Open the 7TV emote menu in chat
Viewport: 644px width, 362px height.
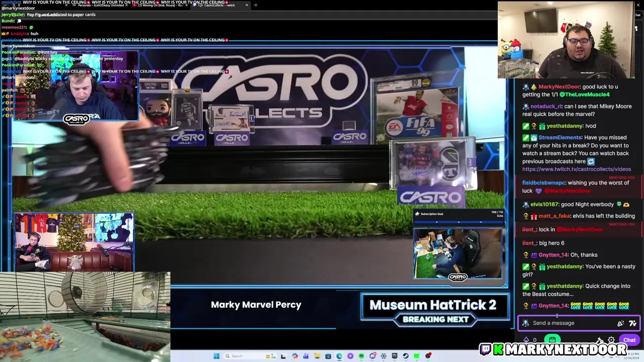coord(632,323)
